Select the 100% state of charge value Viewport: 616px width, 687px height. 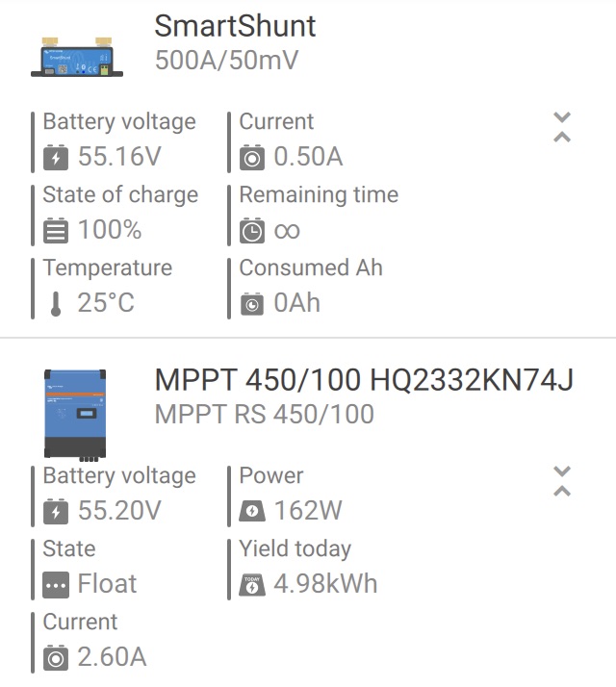[x=110, y=230]
